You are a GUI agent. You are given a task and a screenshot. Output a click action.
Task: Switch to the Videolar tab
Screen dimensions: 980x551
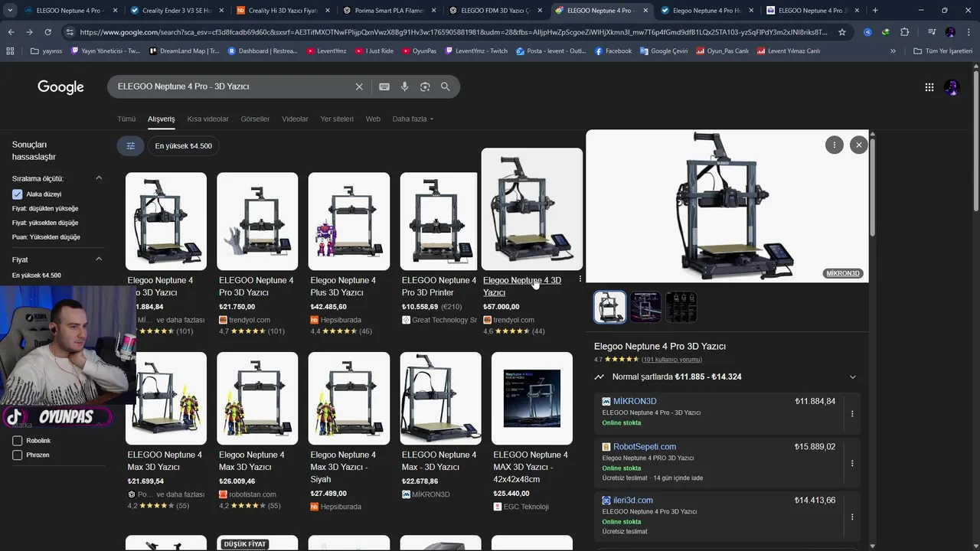[295, 119]
